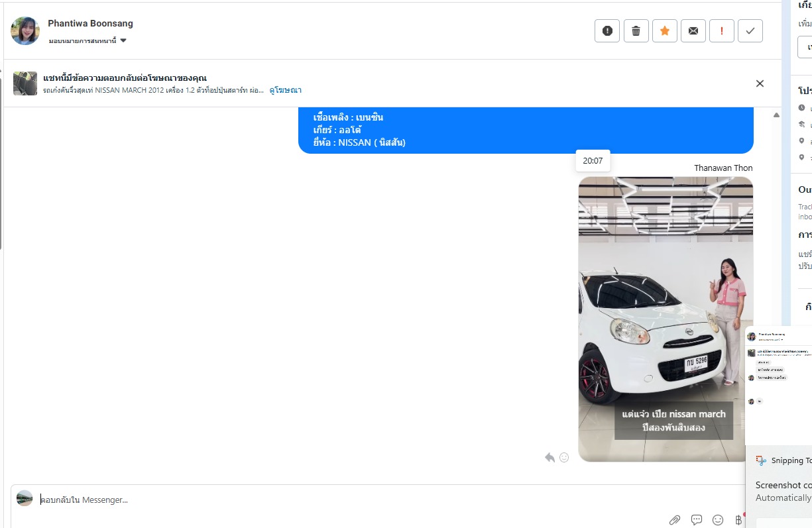Click the Reply in Messenger text field
The height and width of the screenshot is (528, 812).
tap(331, 500)
